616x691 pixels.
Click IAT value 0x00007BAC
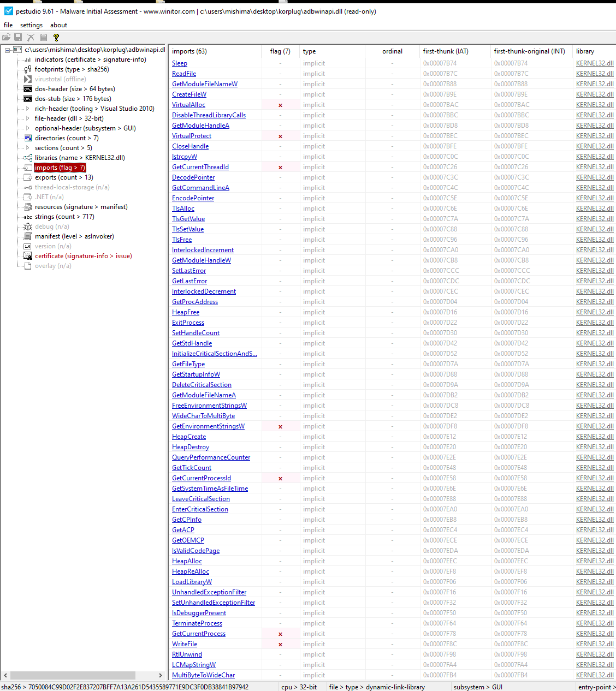pyautogui.click(x=441, y=105)
